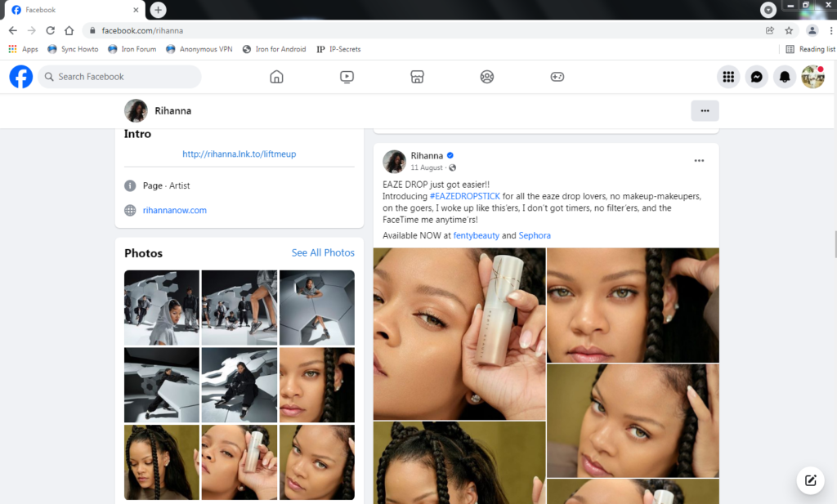Click the browser back arrow
This screenshot has width=837, height=504.
coord(13,30)
